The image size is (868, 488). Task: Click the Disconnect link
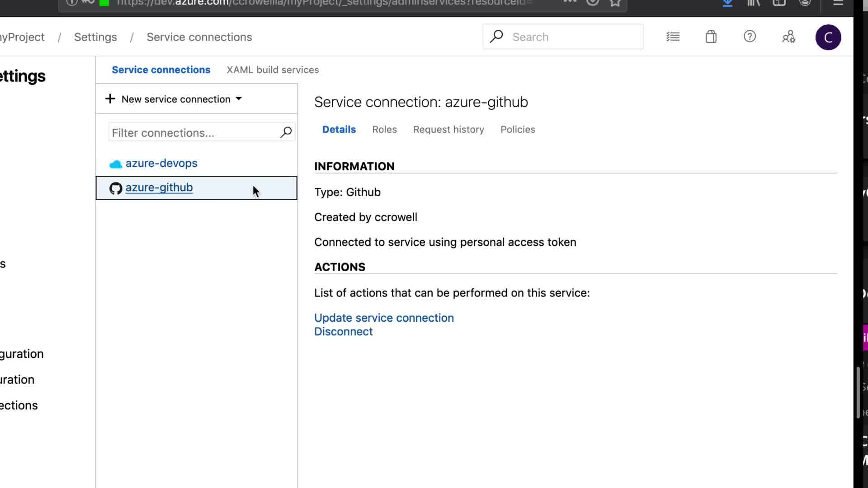tap(343, 332)
